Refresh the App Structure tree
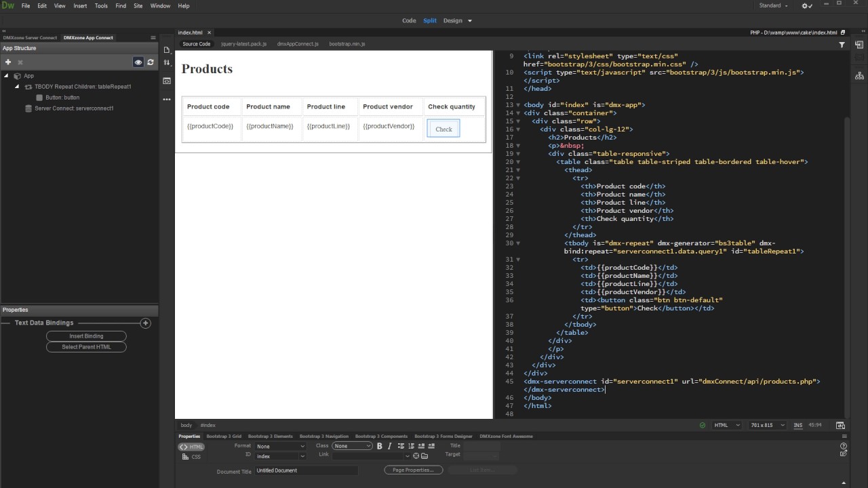 151,62
